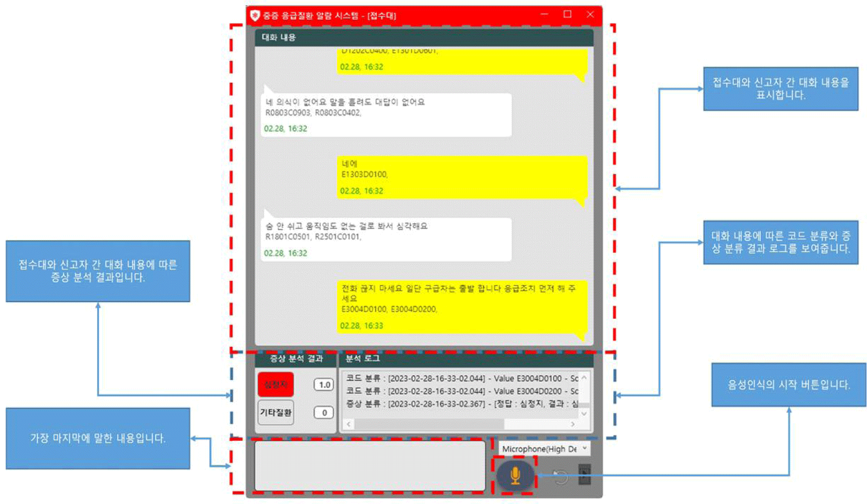Start voice recognition with the microphone button

point(515,476)
